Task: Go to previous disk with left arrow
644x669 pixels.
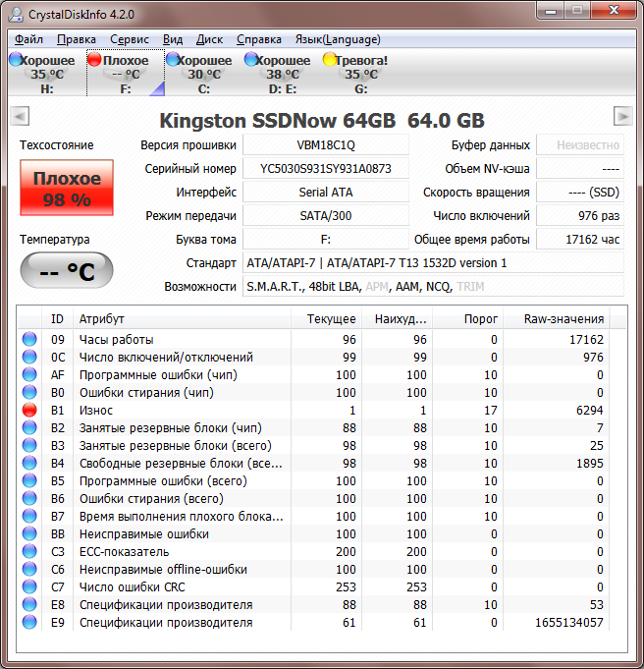Action: [20, 116]
